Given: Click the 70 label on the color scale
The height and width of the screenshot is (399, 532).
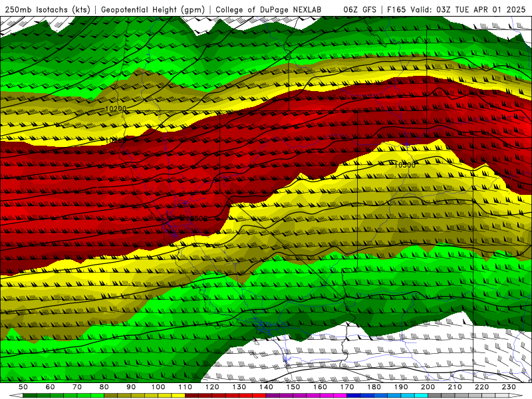Looking at the screenshot, I should pyautogui.click(x=77, y=387).
